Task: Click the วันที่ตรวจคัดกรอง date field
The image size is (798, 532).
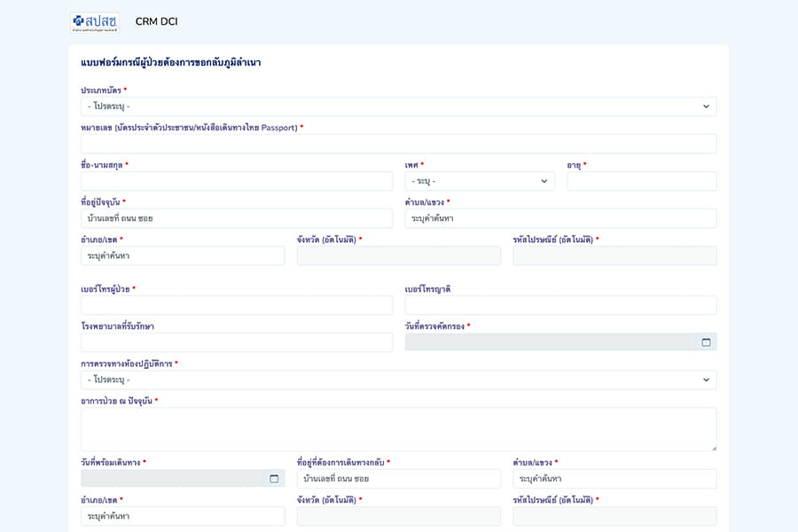Action: coord(550,342)
